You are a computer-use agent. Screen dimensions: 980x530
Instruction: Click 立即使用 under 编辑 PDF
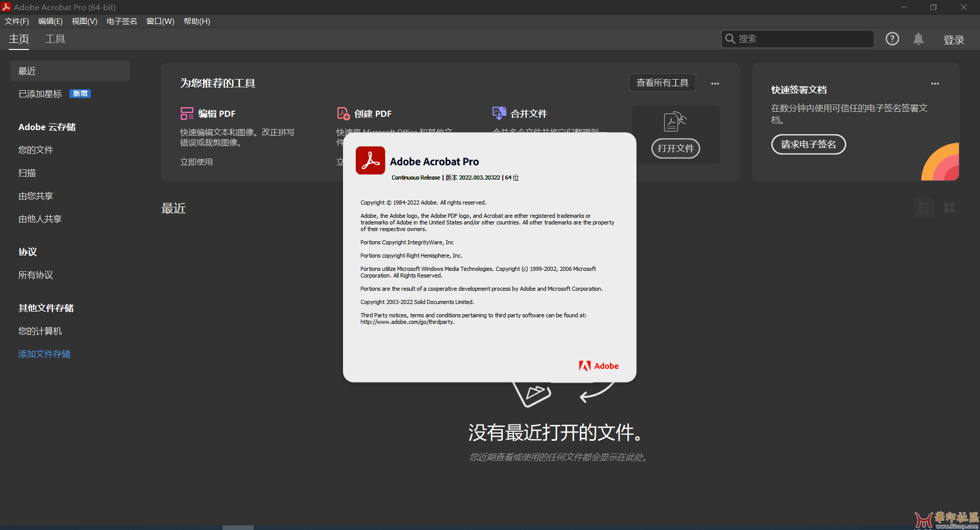click(x=196, y=162)
